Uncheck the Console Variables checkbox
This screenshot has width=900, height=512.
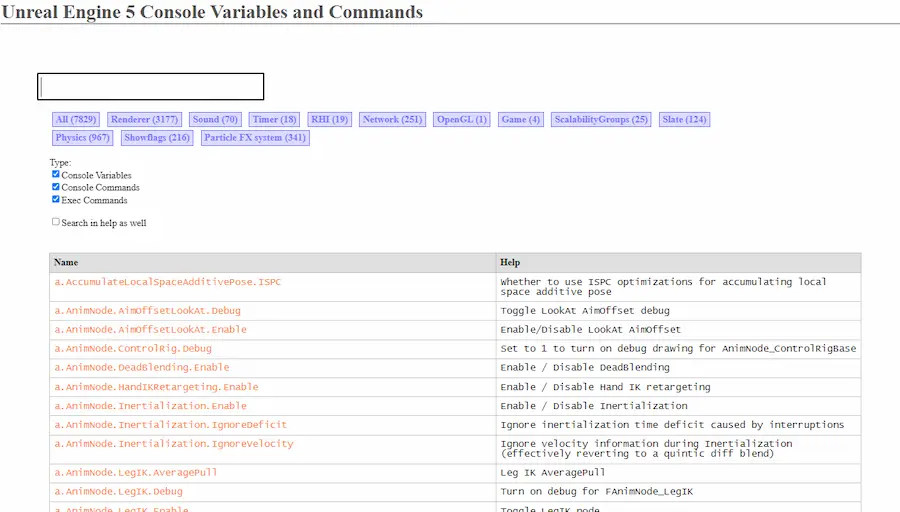click(56, 174)
